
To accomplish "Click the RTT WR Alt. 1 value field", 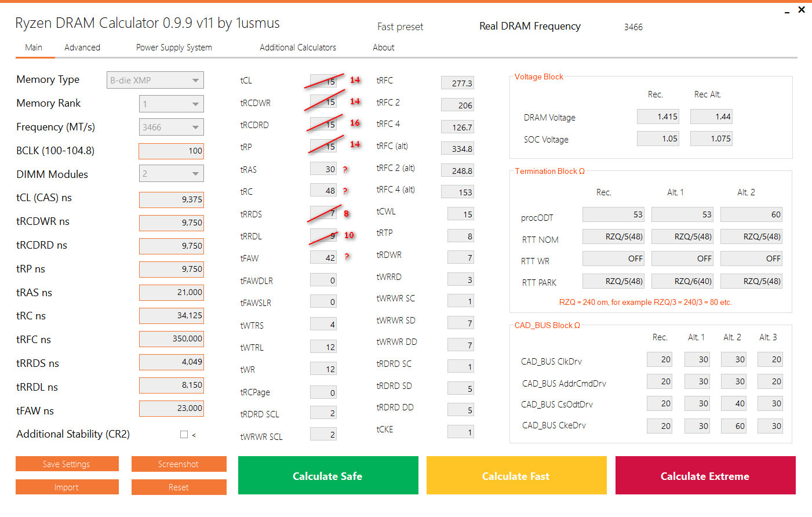I will coord(683,258).
